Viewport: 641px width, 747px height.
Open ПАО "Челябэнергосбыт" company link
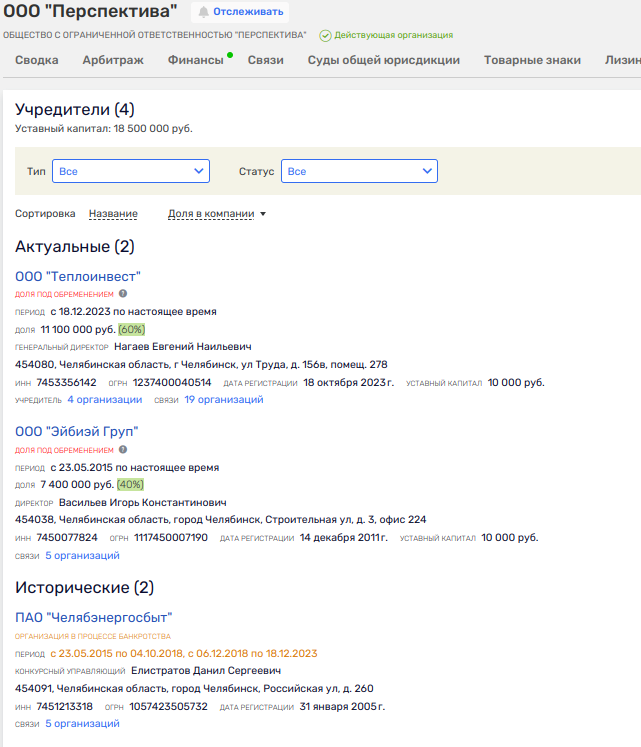(93, 617)
